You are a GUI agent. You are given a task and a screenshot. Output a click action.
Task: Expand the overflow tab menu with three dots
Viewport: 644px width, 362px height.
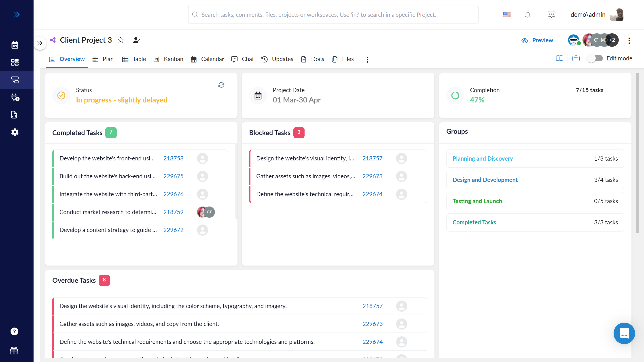coord(367,59)
